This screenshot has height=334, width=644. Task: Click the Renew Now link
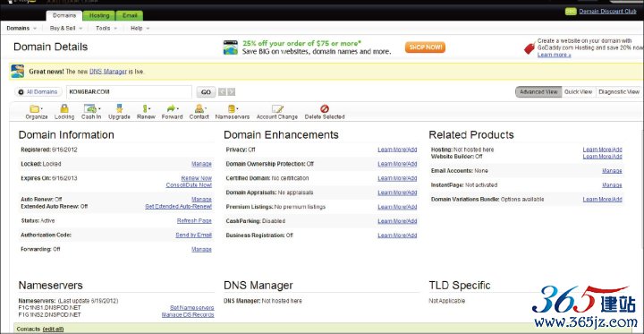point(196,178)
